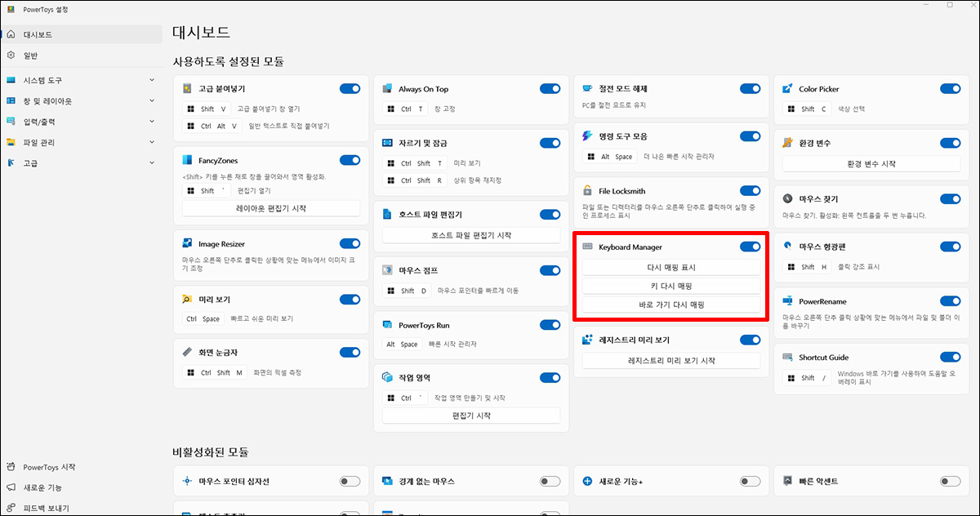980x516 pixels.
Task: Turn on the 마우스 포인터 십자선 toggle
Action: 350,482
